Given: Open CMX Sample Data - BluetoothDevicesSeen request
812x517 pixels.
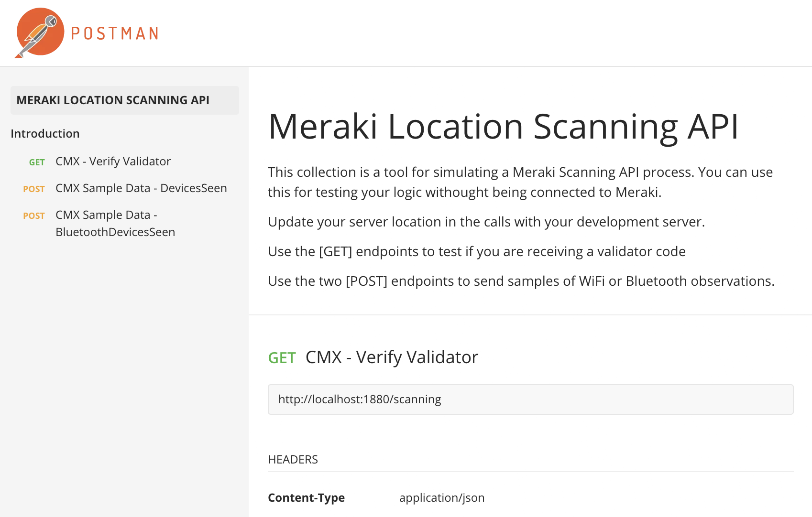Looking at the screenshot, I should [x=115, y=224].
